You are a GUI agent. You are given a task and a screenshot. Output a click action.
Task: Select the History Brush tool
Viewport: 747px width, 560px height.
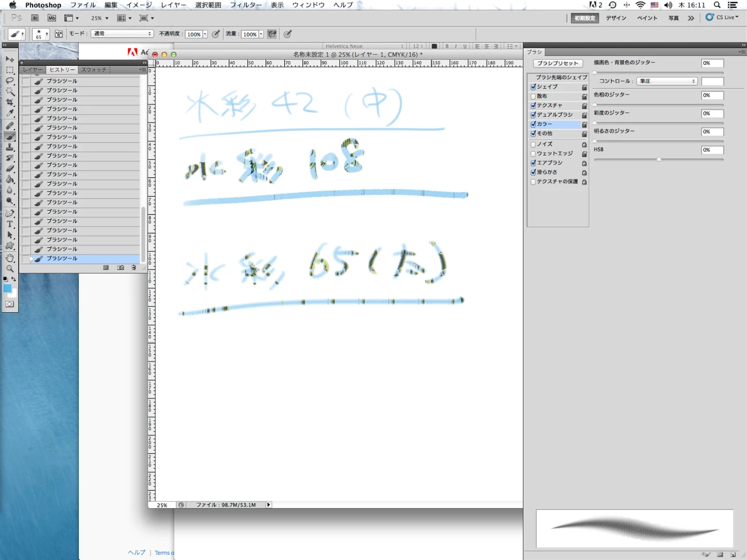(x=10, y=158)
